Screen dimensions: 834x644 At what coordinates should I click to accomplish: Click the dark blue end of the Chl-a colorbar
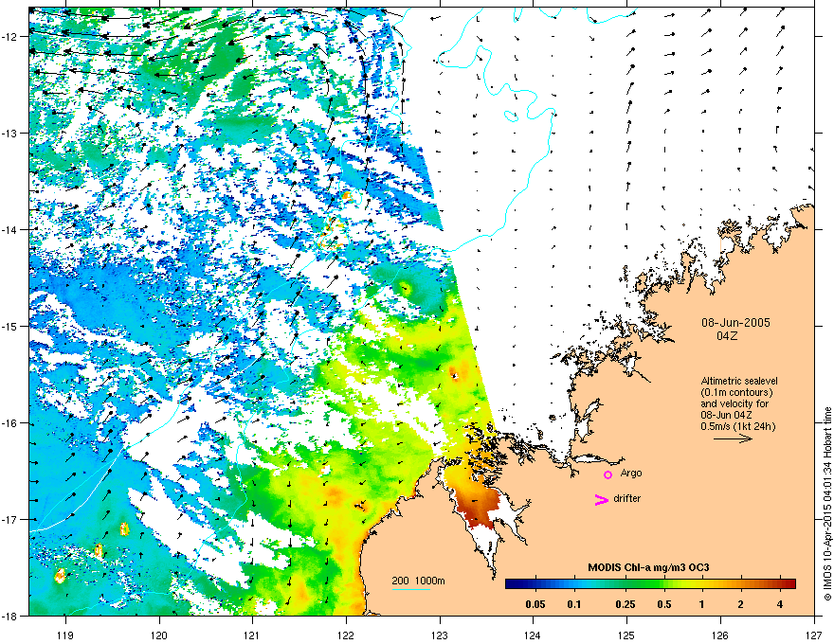click(x=514, y=583)
